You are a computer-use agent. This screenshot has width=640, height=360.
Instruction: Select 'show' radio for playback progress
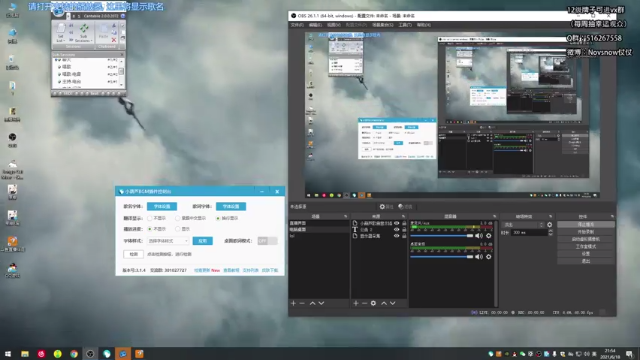178,229
